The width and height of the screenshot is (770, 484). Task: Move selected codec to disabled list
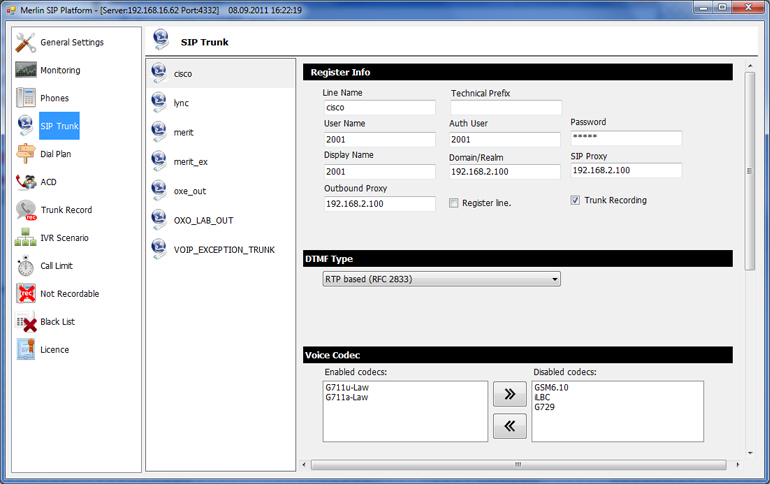pyautogui.click(x=510, y=394)
